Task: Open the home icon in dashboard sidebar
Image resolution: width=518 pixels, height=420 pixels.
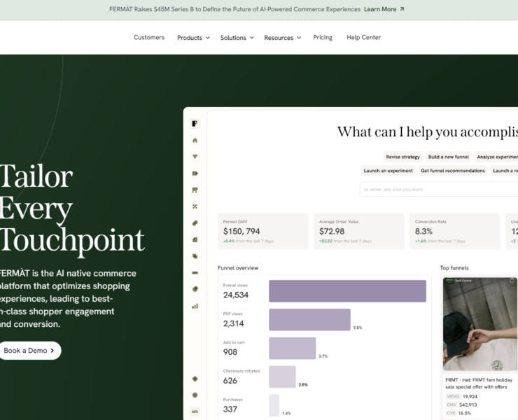Action: (195, 141)
